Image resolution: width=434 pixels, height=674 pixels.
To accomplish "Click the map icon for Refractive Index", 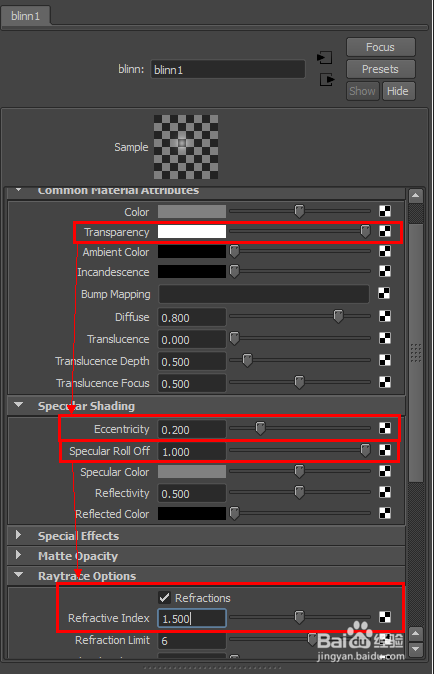I will tap(385, 617).
